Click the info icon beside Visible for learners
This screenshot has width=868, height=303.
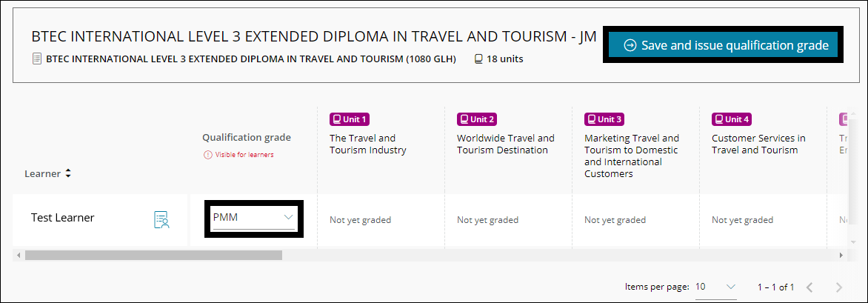coord(208,155)
